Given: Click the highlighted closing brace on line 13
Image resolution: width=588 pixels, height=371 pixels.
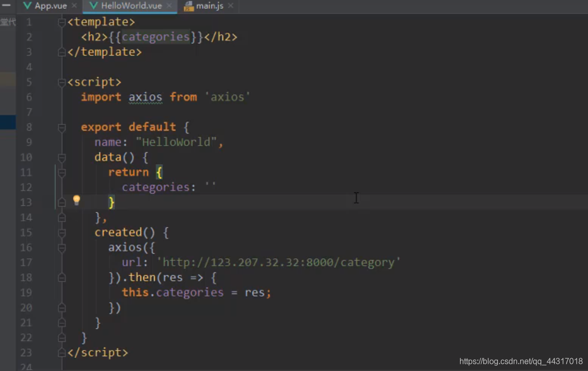Looking at the screenshot, I should click(111, 202).
